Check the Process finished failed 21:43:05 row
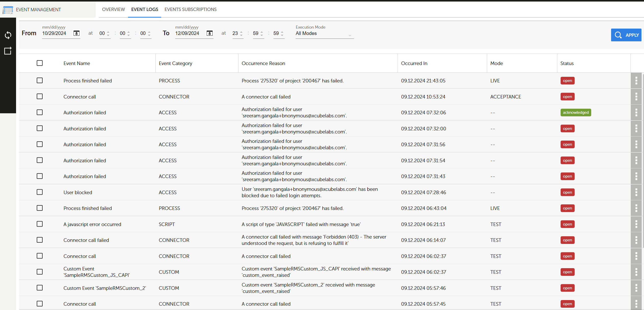 point(40,80)
